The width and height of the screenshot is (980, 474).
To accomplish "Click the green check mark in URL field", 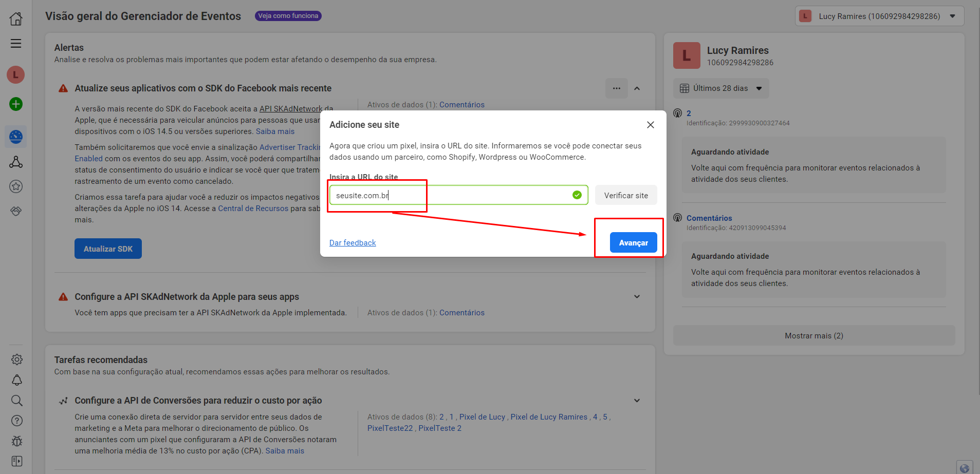I will (x=577, y=195).
